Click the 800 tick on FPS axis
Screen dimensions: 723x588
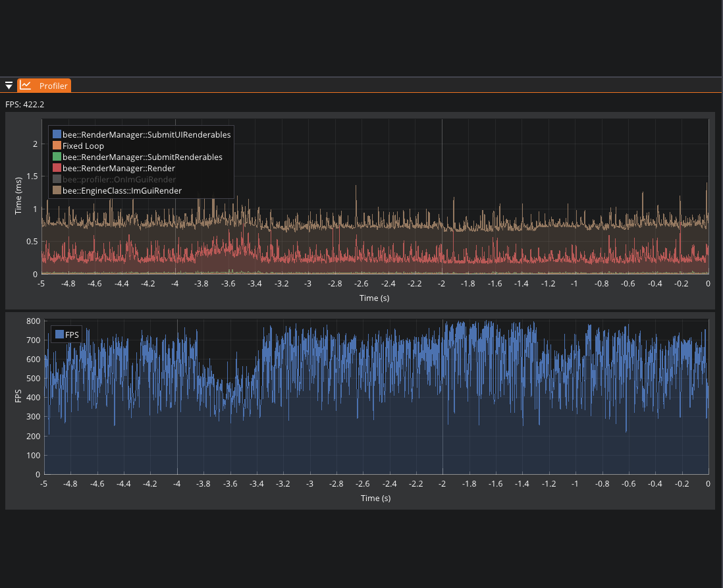34,321
